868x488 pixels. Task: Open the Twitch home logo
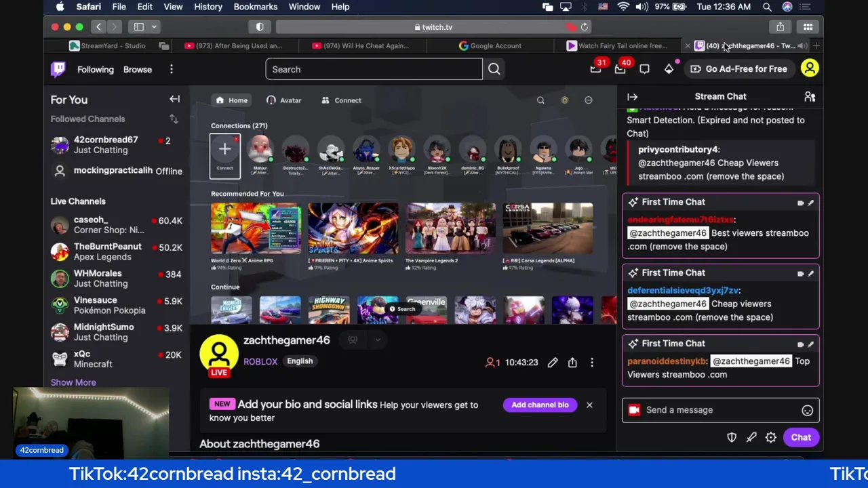58,69
